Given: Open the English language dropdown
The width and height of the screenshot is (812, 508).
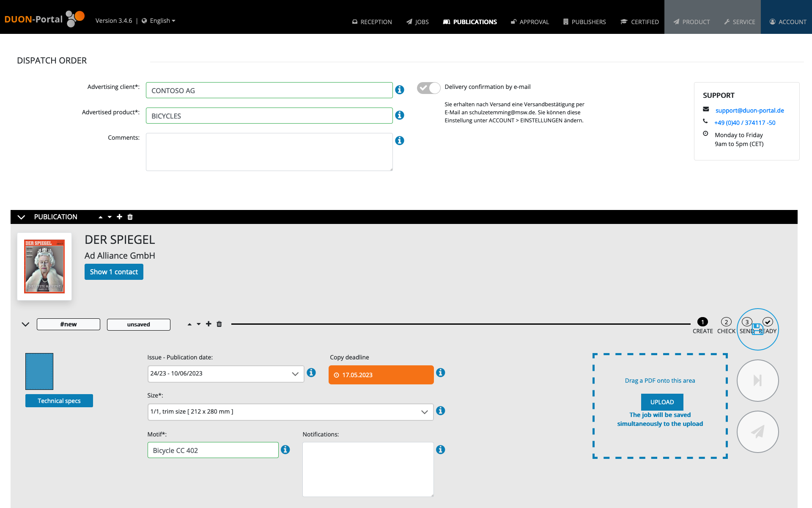Looking at the screenshot, I should coord(159,21).
